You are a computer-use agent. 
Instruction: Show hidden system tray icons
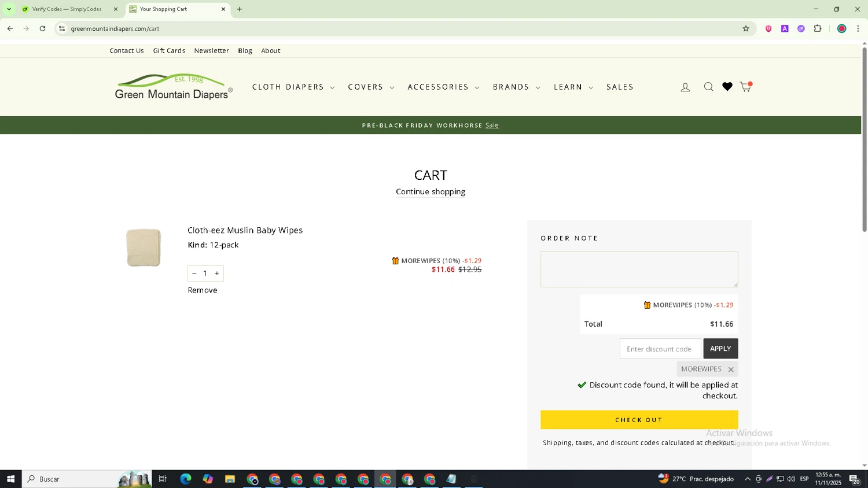pyautogui.click(x=747, y=479)
